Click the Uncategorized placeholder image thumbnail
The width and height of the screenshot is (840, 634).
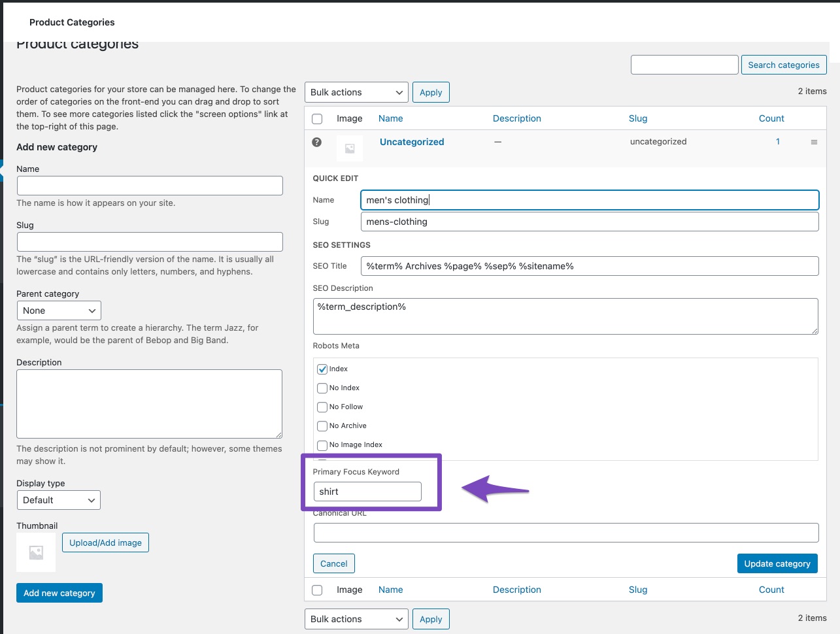(350, 148)
